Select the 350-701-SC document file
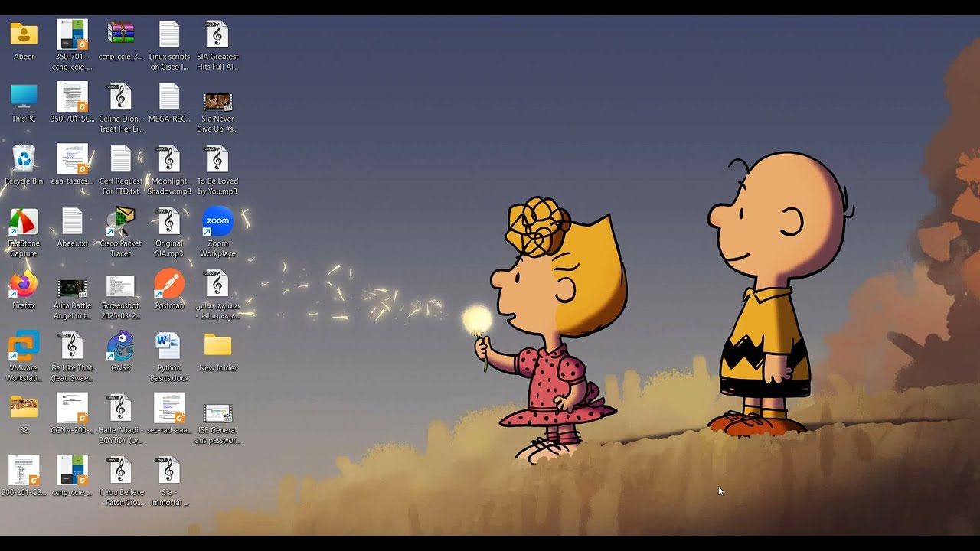 point(73,97)
